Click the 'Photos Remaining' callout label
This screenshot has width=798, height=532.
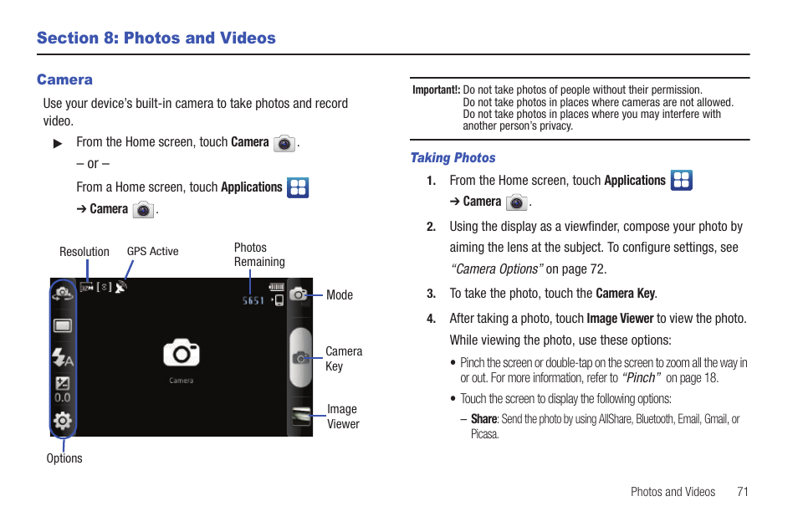click(x=259, y=254)
